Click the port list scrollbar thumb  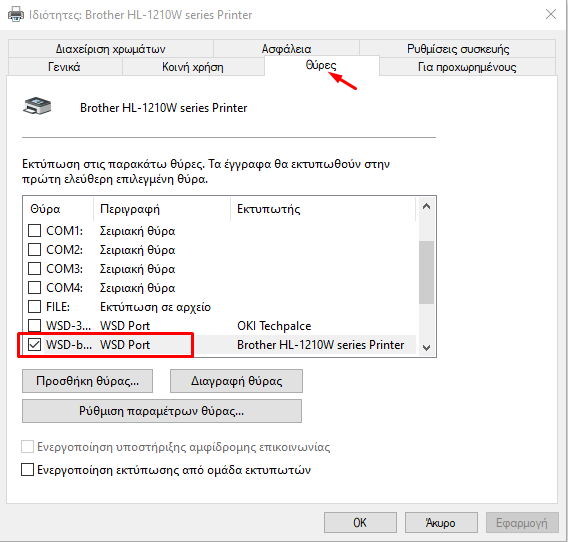(x=426, y=272)
